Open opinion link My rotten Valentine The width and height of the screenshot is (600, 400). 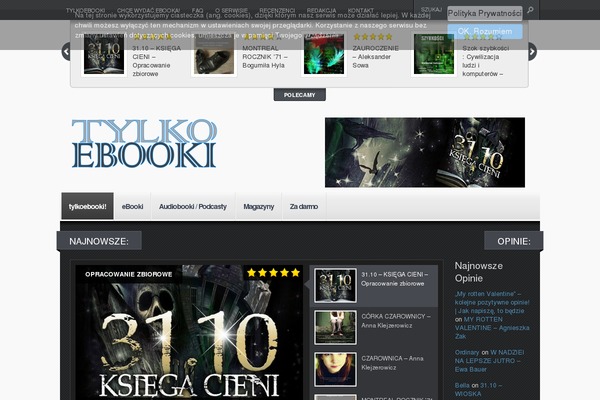(492, 302)
